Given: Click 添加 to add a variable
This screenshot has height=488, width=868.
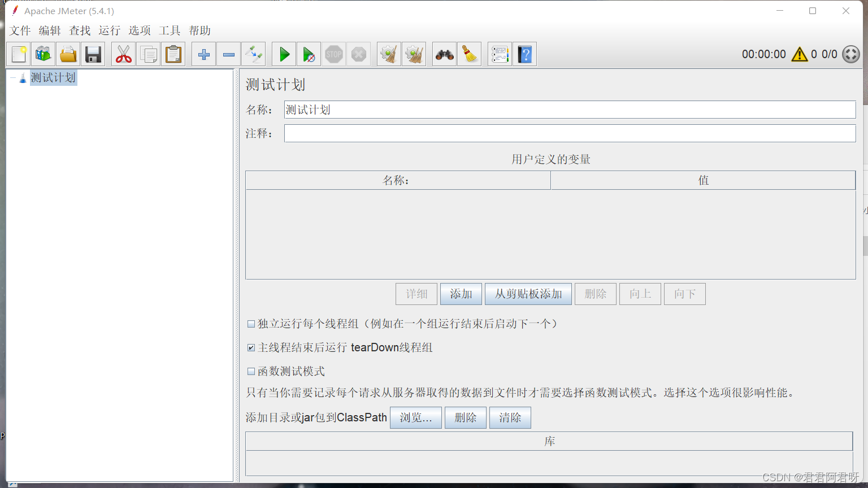Looking at the screenshot, I should click(x=461, y=294).
